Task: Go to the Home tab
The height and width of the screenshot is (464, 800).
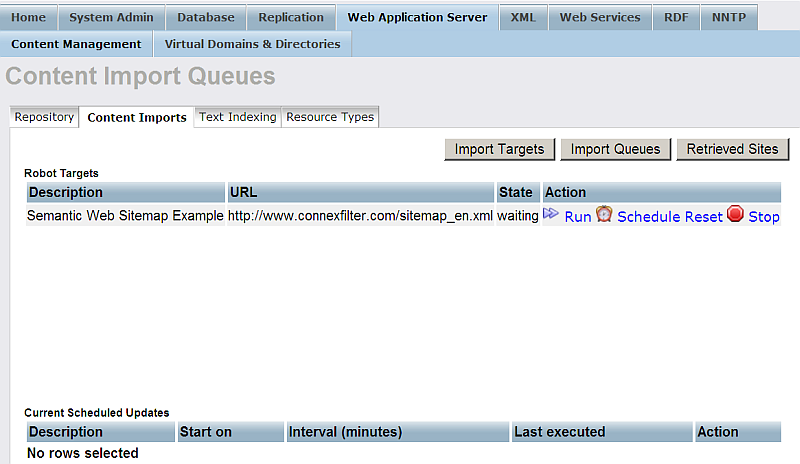Action: pos(29,17)
